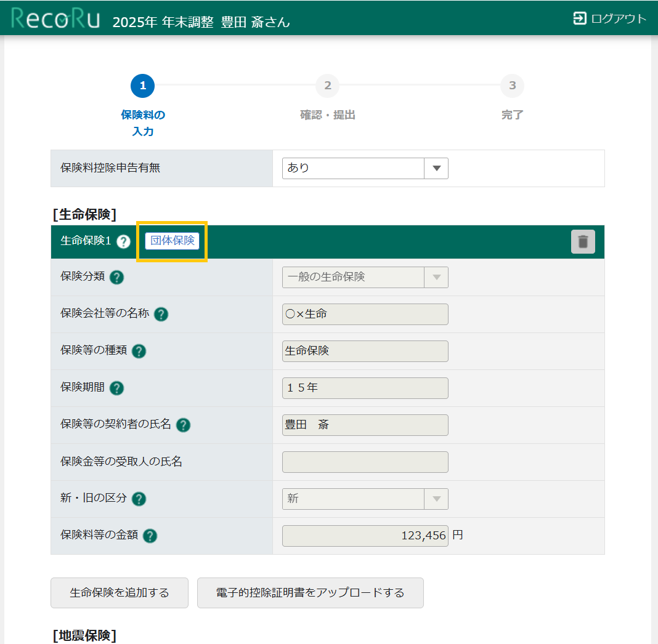
Task: Show help for 保険期間
Action: (x=116, y=388)
